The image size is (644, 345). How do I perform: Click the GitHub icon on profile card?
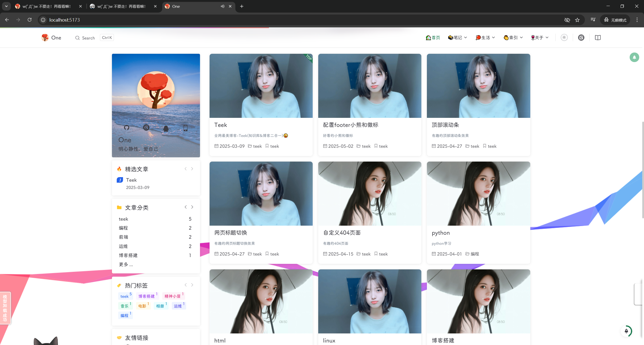(127, 128)
